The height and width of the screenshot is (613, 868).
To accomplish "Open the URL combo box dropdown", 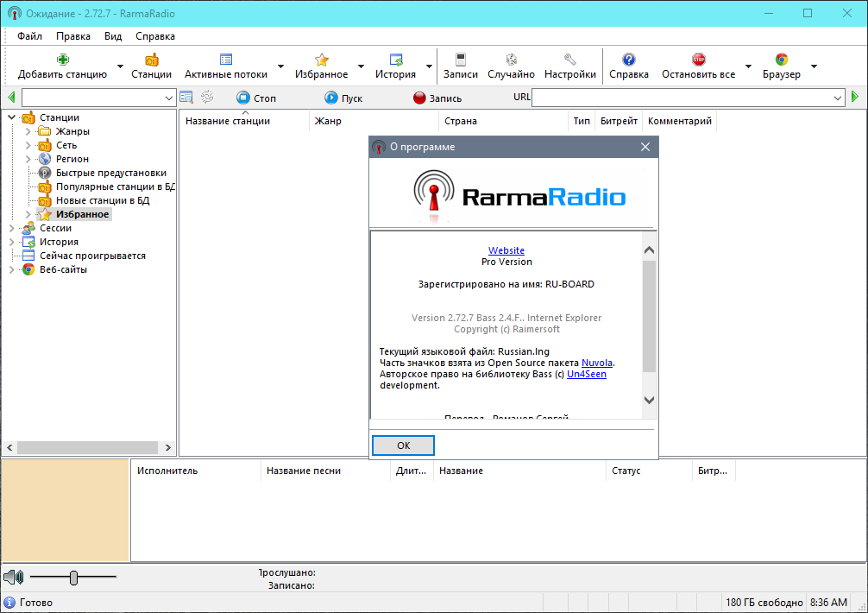I will [838, 98].
